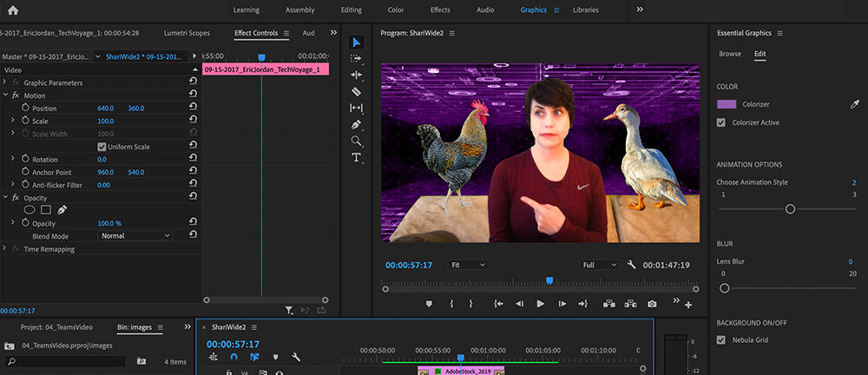
Task: Disable the Uniform Scale checkbox
Action: pyautogui.click(x=102, y=147)
